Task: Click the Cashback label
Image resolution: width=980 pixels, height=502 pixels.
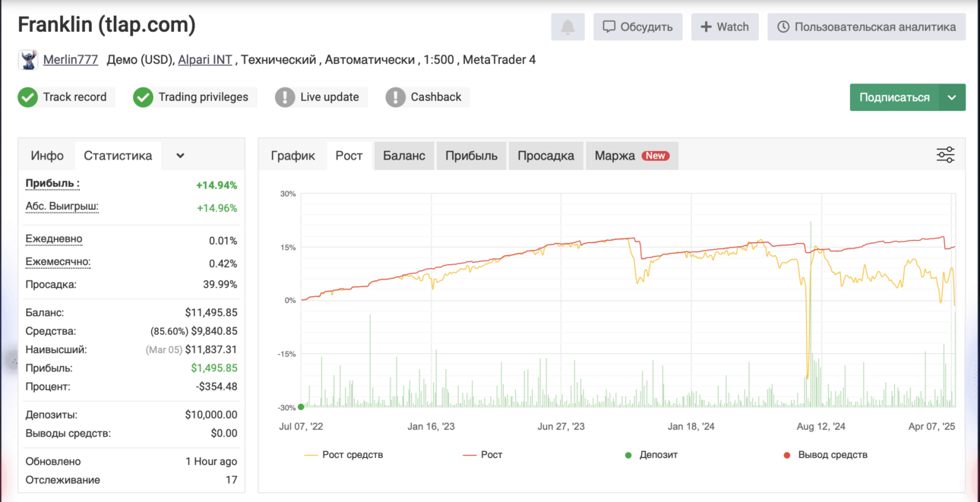Action: tap(436, 97)
